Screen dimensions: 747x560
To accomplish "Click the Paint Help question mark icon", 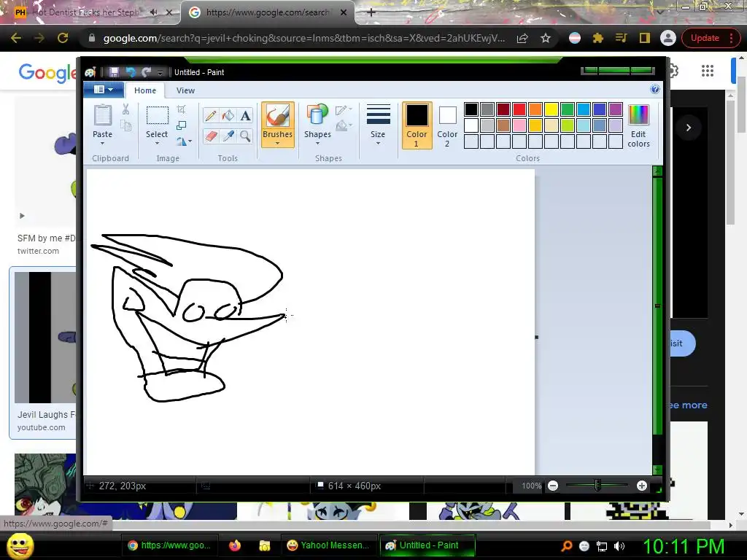I will 655,90.
